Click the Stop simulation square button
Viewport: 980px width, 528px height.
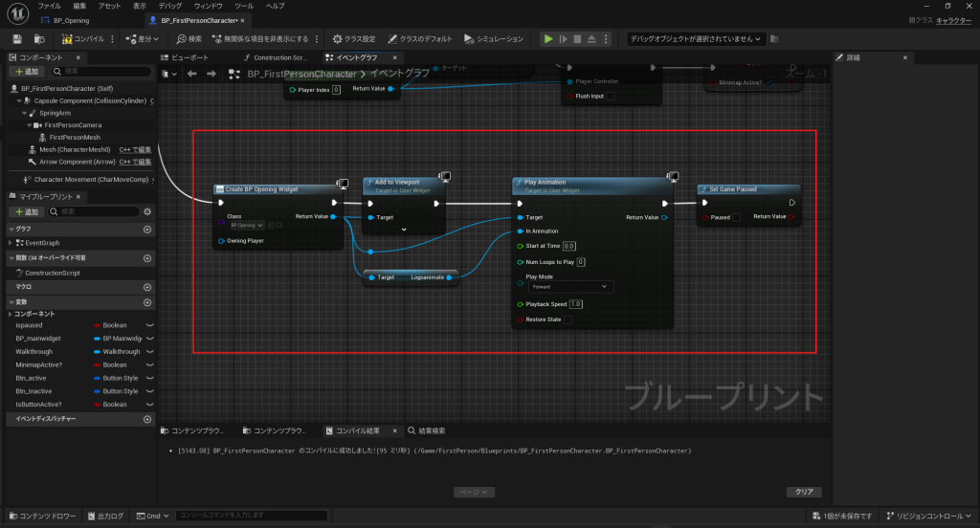[577, 39]
